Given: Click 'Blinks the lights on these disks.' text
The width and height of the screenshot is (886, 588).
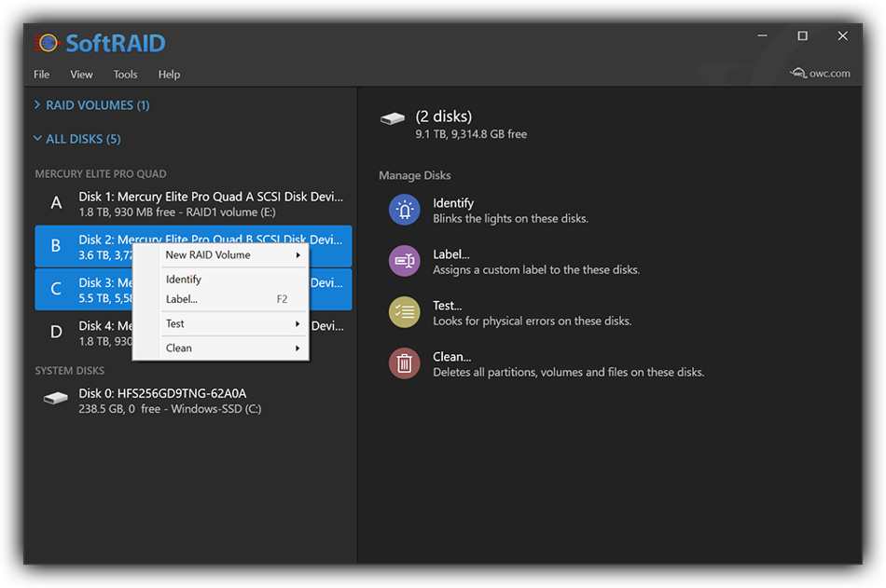Looking at the screenshot, I should [x=510, y=219].
